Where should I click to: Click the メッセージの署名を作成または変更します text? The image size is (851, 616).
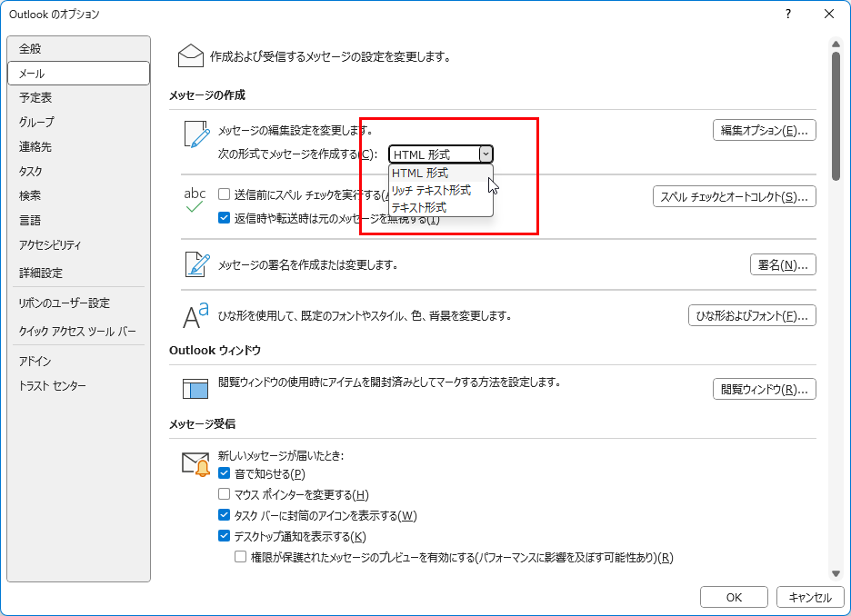[x=308, y=264]
